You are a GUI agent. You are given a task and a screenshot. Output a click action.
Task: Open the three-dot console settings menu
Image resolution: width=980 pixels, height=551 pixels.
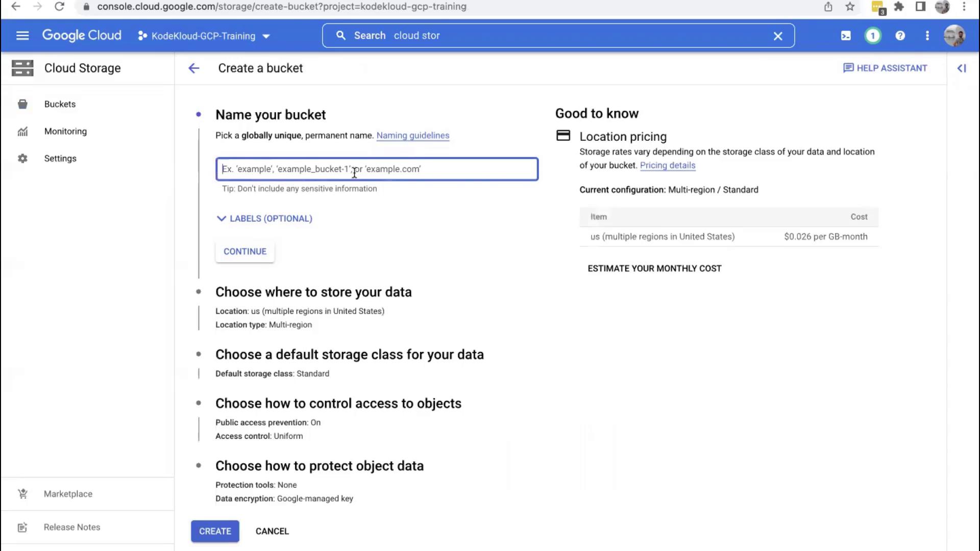927,36
